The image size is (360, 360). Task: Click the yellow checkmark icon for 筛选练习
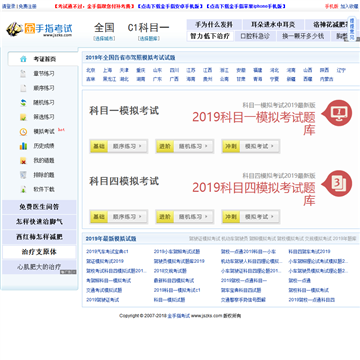[23, 117]
